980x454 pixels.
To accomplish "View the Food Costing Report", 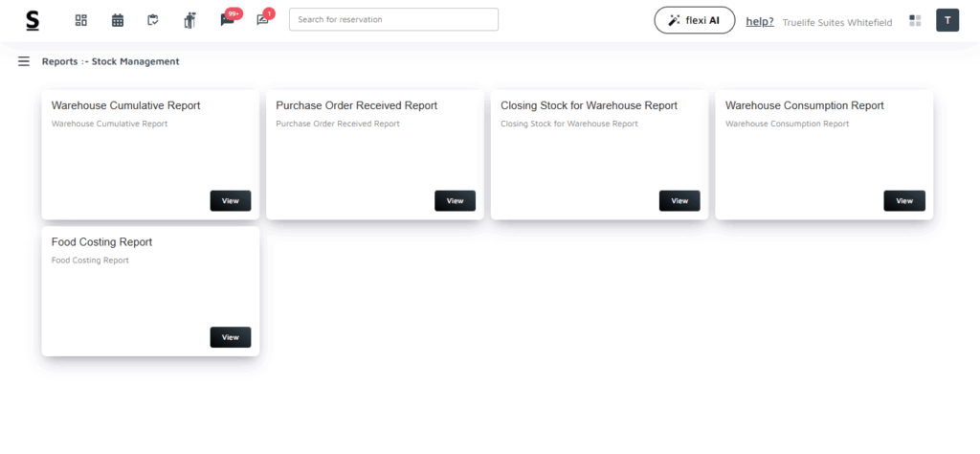I will (x=230, y=337).
